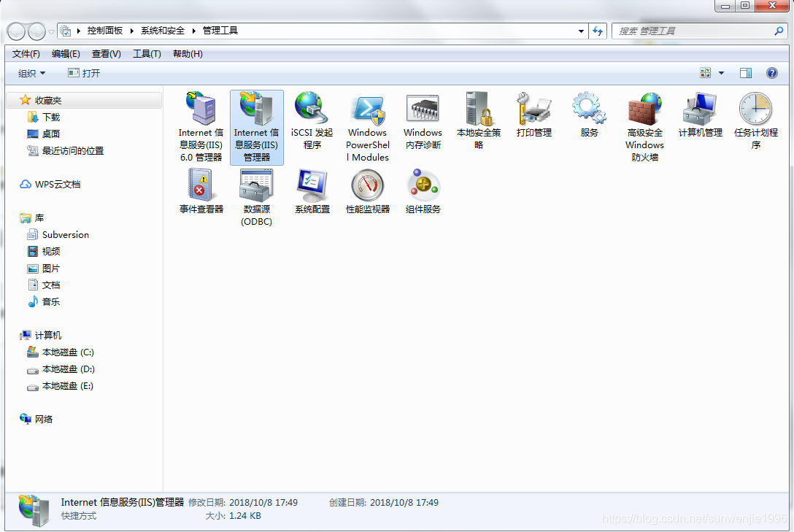
Task: Expand breadcrumb arrow after 控制面板
Action: 131,31
